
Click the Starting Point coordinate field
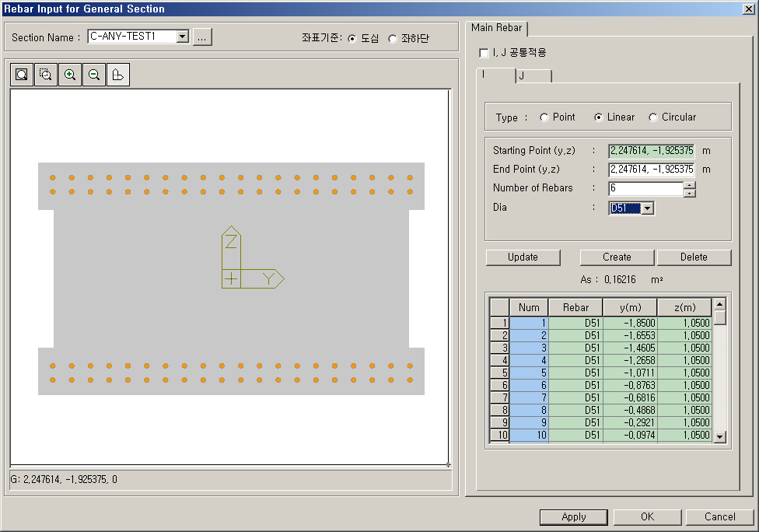(650, 150)
